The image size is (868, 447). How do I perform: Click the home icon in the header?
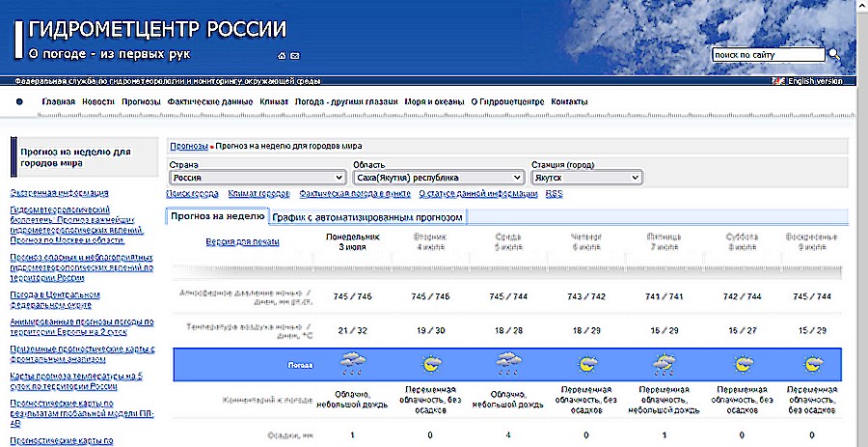click(282, 55)
